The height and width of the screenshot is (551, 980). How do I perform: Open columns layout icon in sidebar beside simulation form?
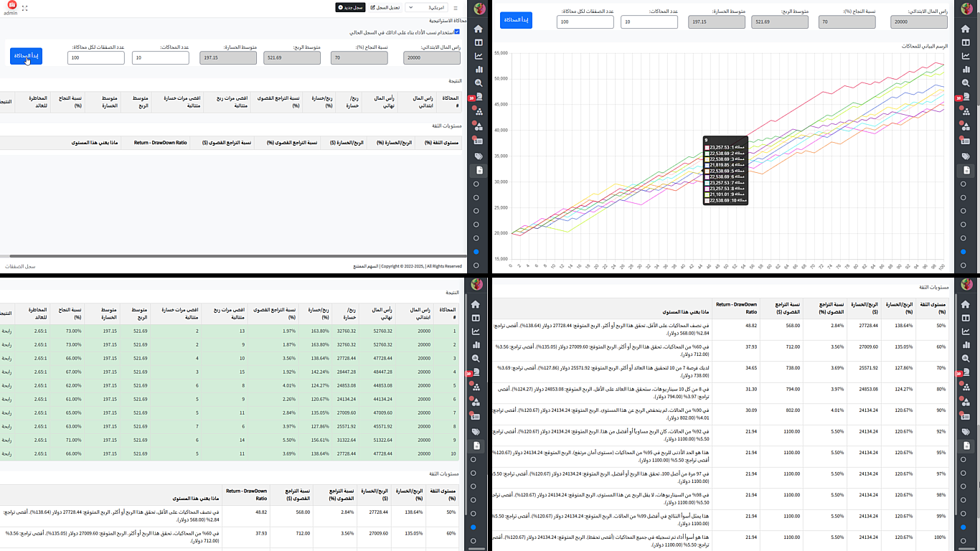pyautogui.click(x=479, y=42)
